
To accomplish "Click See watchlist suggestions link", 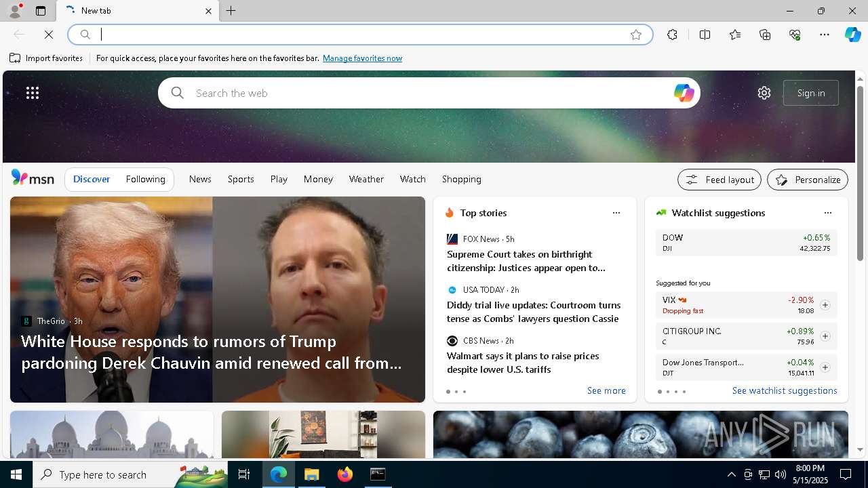I will (x=785, y=390).
